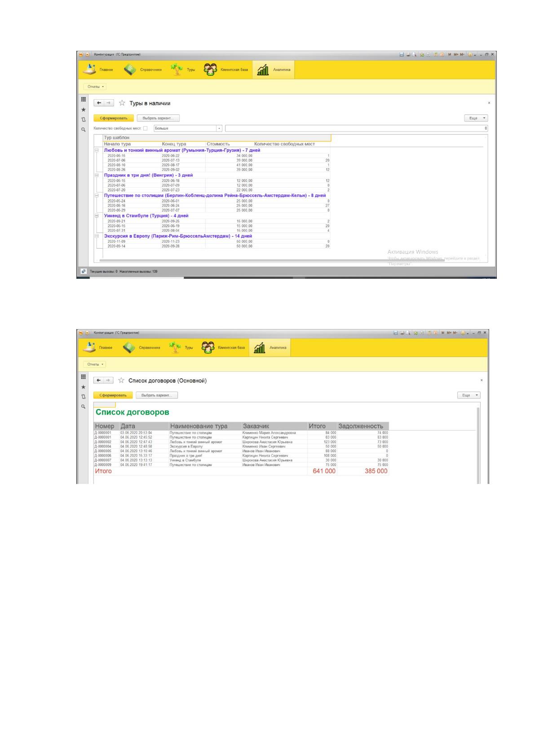Open the Больше comparison dropdown arrow
535x756 pixels.
point(219,128)
